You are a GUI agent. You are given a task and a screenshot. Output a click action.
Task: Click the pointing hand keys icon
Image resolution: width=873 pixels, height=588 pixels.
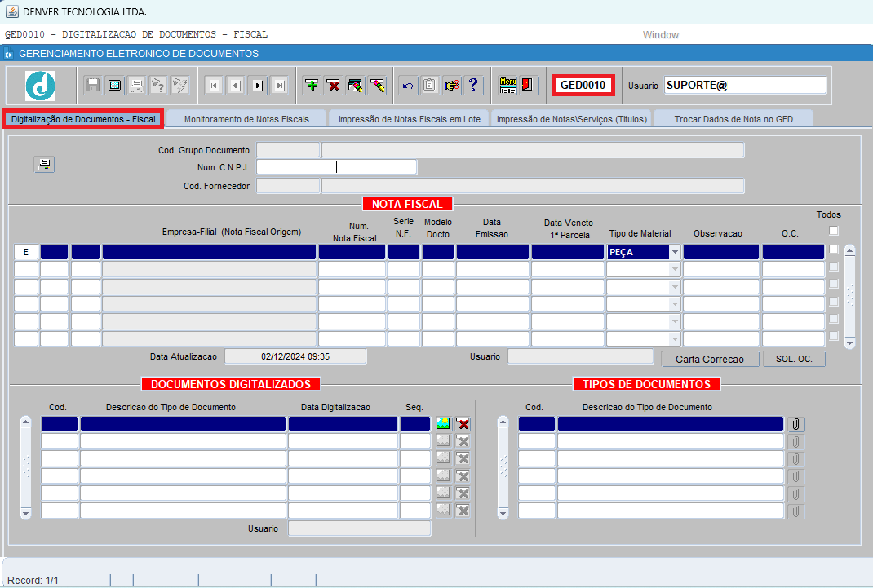tap(451, 85)
